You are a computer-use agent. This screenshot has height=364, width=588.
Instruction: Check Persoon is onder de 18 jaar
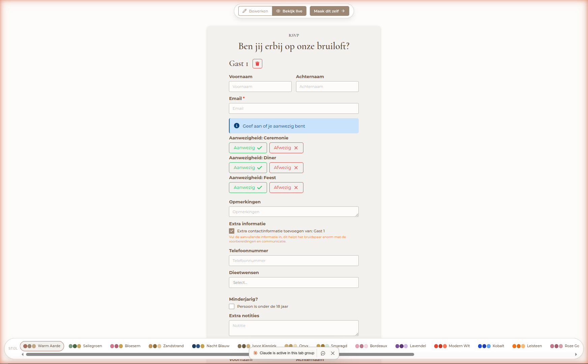point(232,306)
